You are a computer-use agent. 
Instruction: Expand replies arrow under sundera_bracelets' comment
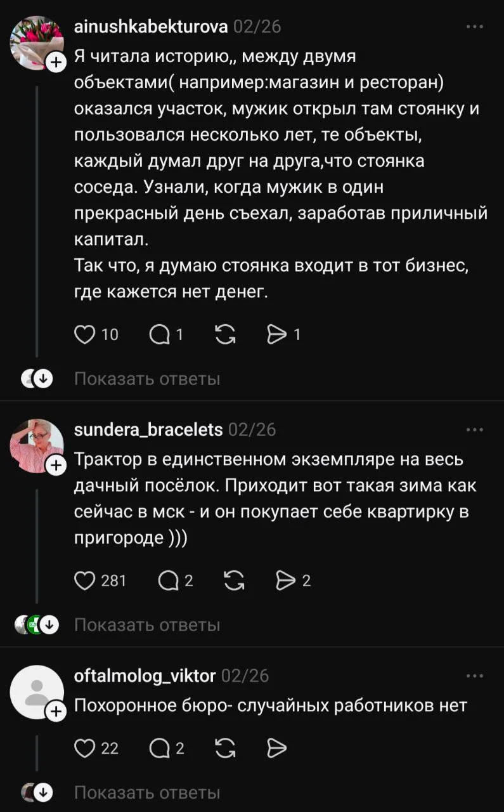(48, 624)
